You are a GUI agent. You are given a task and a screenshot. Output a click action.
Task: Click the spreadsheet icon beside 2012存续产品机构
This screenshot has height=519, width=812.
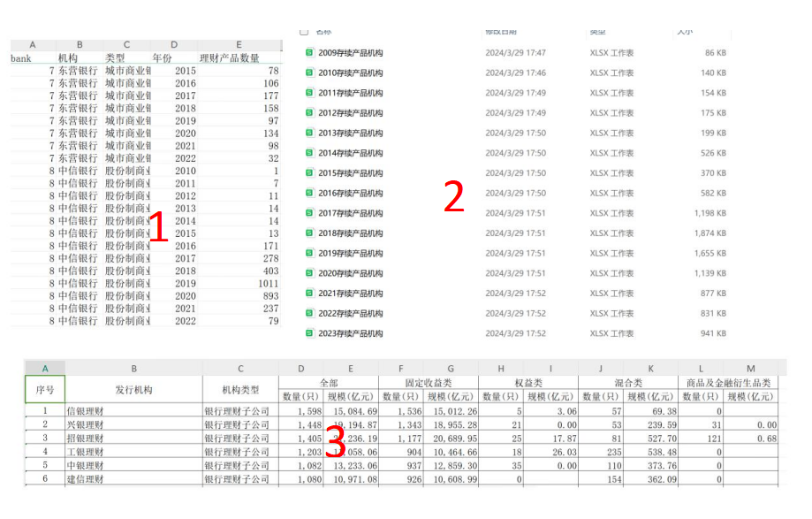[x=309, y=112]
